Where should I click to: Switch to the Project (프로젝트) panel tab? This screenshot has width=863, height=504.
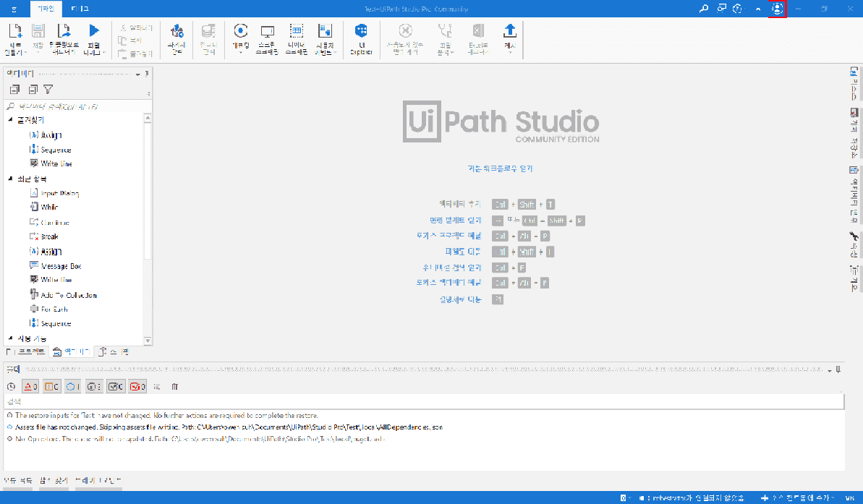coord(27,351)
